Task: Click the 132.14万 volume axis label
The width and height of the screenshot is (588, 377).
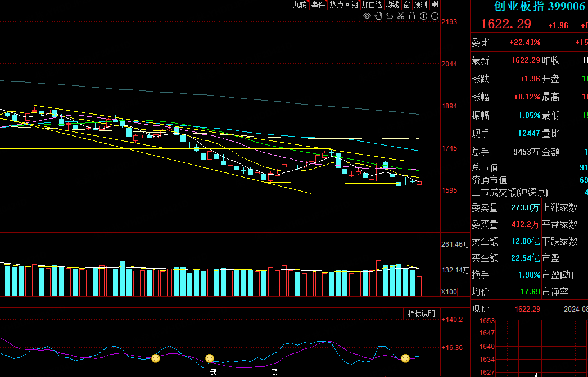Action: tap(455, 270)
